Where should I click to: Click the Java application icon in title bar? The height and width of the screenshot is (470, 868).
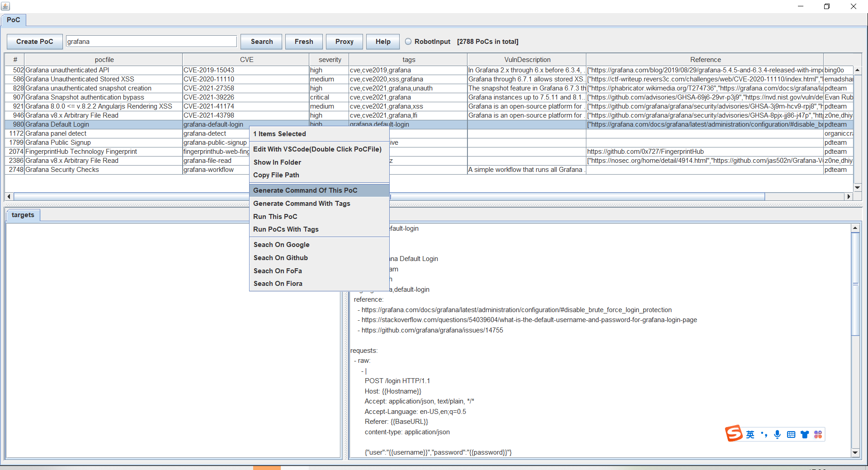point(5,6)
